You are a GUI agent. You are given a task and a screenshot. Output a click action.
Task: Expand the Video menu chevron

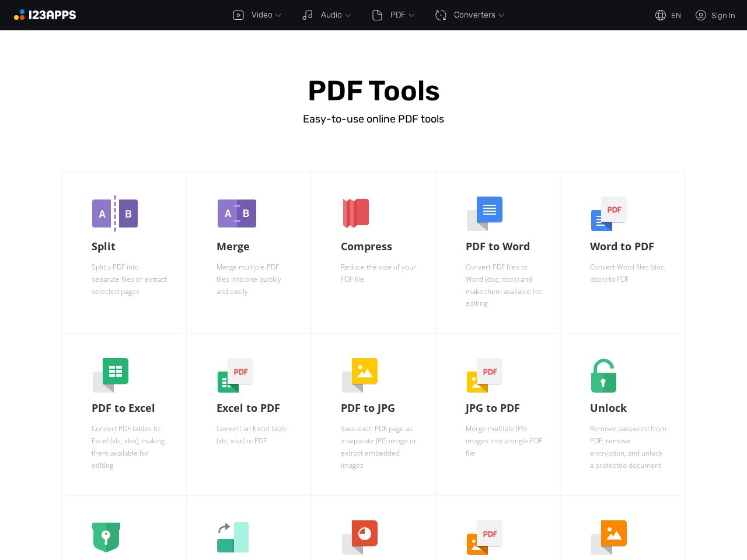point(278,15)
